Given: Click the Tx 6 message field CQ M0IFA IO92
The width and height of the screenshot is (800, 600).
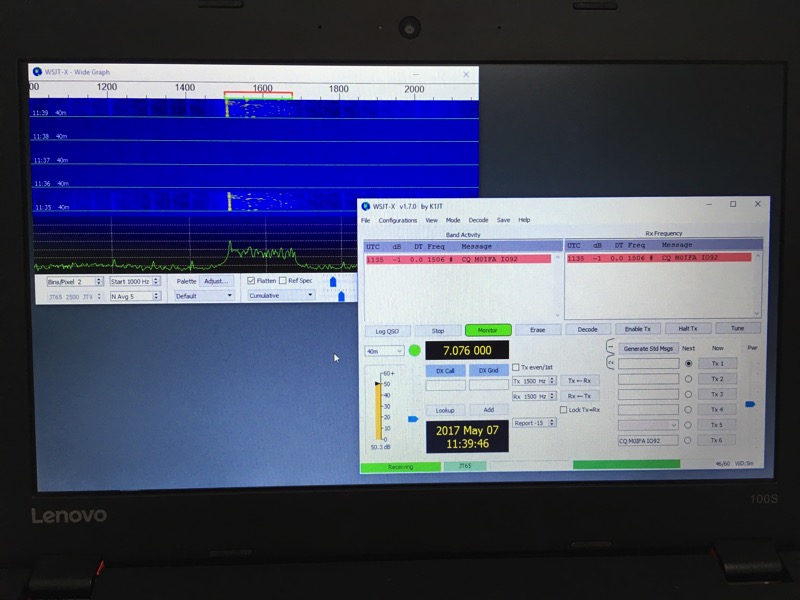Looking at the screenshot, I should tap(648, 440).
